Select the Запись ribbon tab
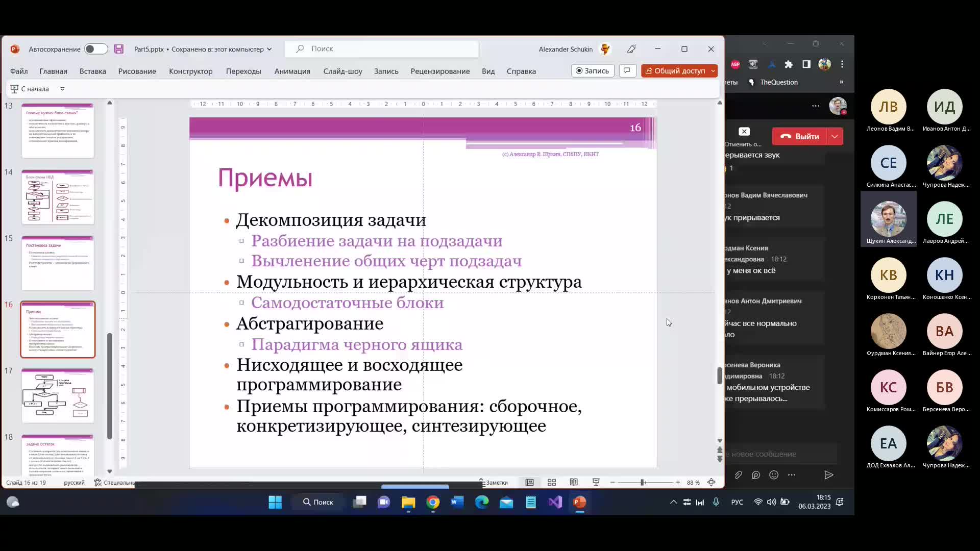 pos(386,71)
